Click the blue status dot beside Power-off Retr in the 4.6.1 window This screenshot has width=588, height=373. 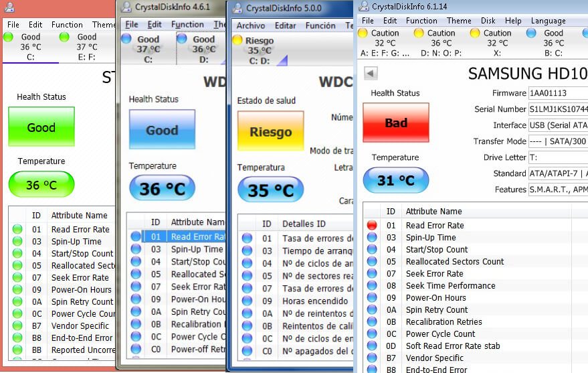pos(136,349)
